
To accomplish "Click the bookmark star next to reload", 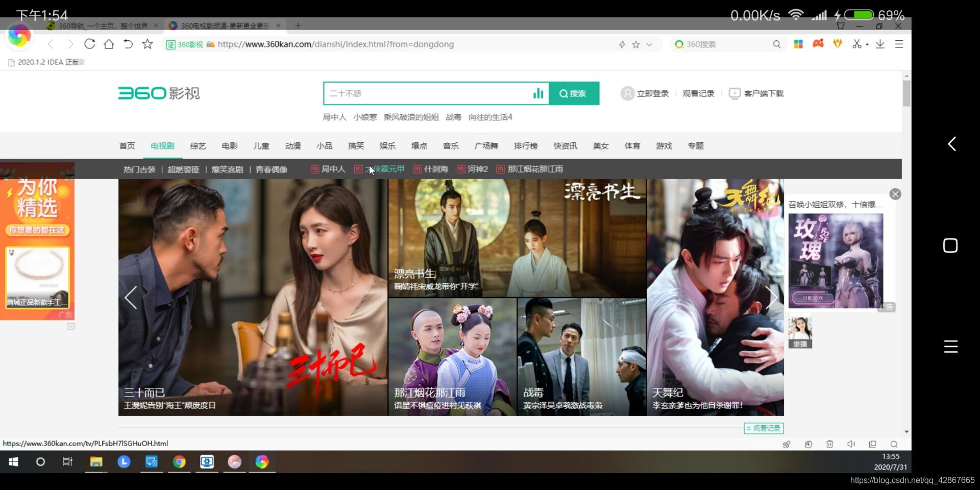I will pos(148,44).
